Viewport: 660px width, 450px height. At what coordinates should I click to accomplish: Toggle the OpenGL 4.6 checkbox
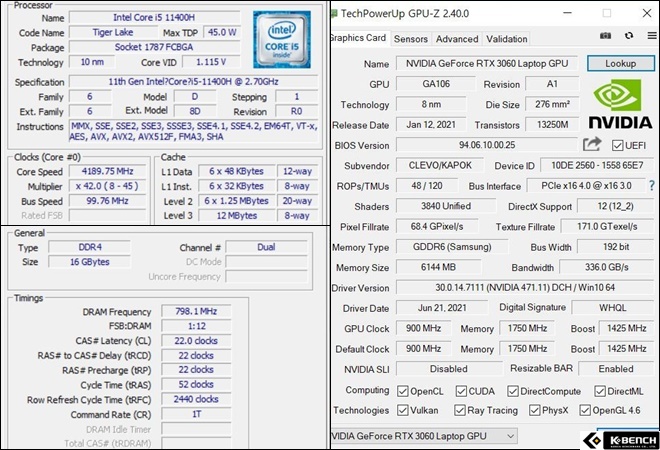[x=585, y=410]
